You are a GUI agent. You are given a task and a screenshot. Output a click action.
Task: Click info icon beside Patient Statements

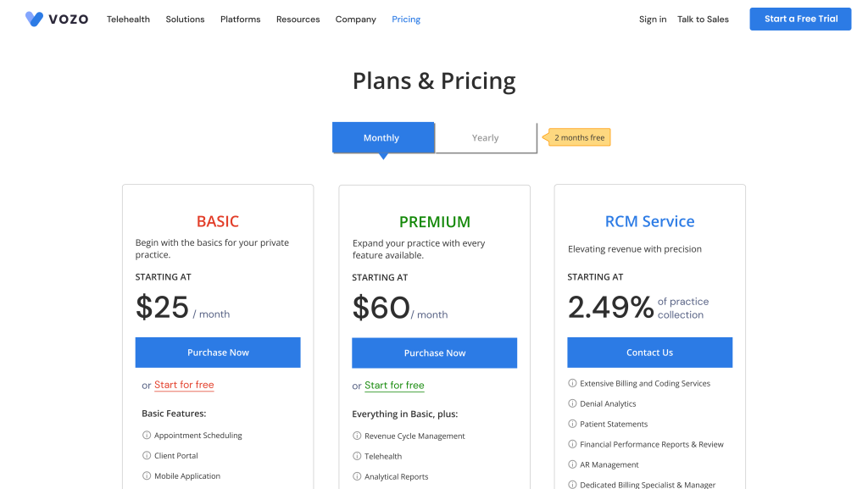[572, 425]
